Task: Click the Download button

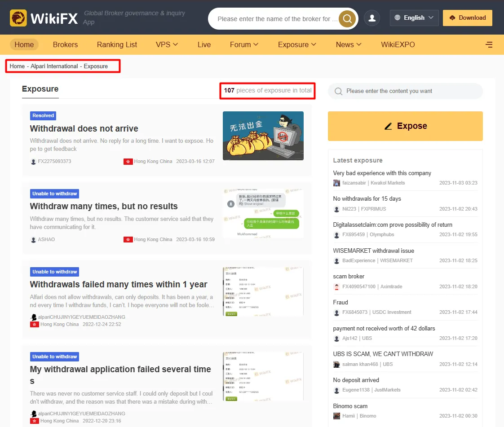Action: [x=467, y=18]
